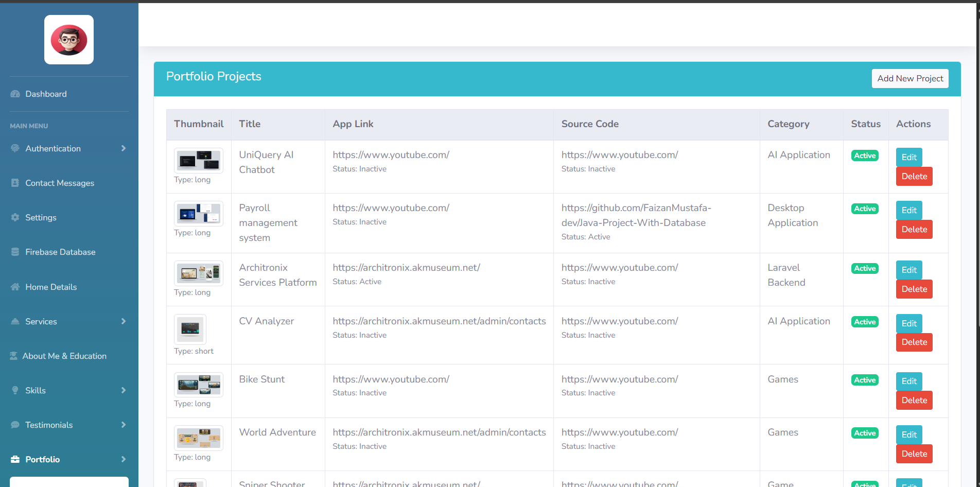
Task: Open UniQuery AI Chatbot thumbnail image
Action: click(x=199, y=161)
